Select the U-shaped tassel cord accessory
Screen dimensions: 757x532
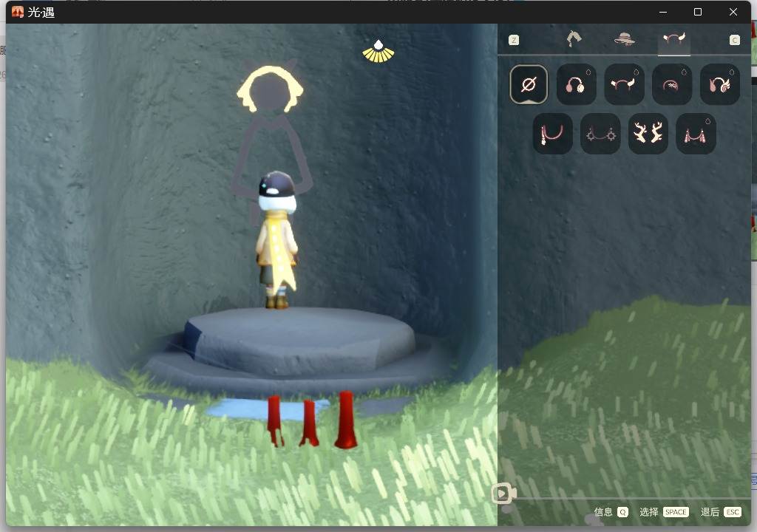click(552, 134)
